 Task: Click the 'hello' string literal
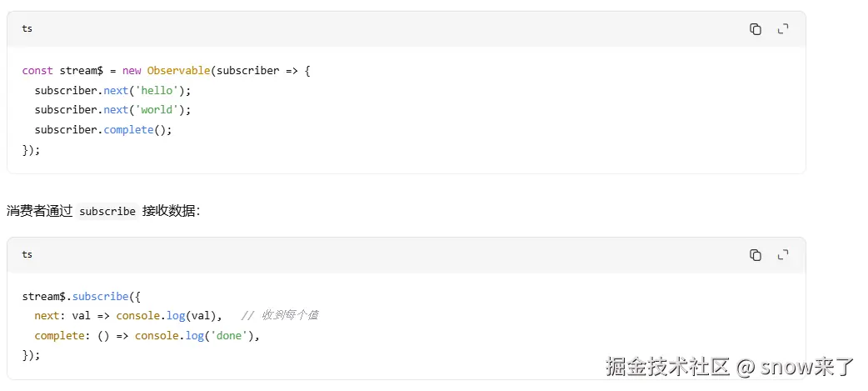coord(157,91)
